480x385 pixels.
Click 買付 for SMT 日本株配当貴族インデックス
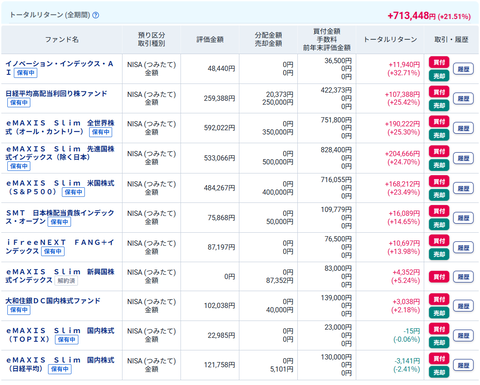click(x=439, y=211)
